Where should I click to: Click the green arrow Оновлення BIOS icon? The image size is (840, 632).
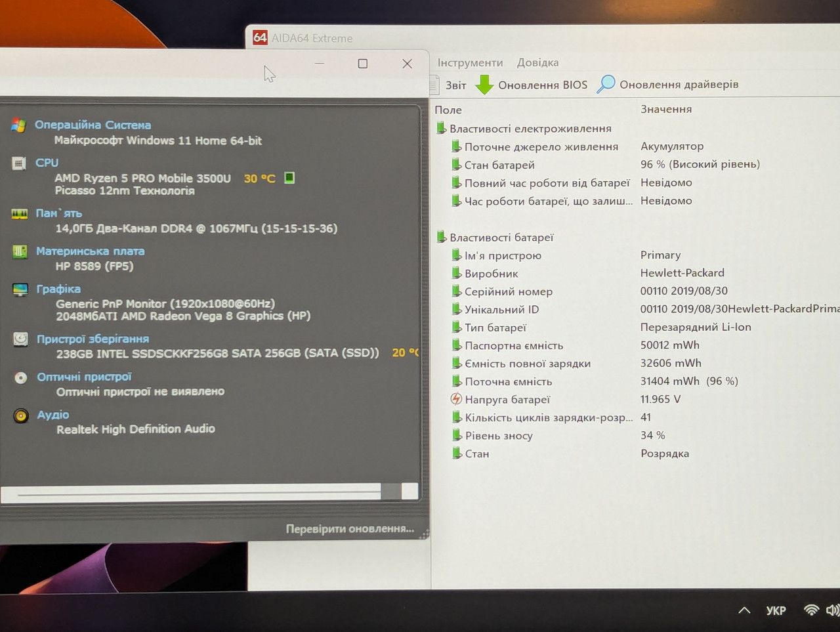(x=484, y=85)
